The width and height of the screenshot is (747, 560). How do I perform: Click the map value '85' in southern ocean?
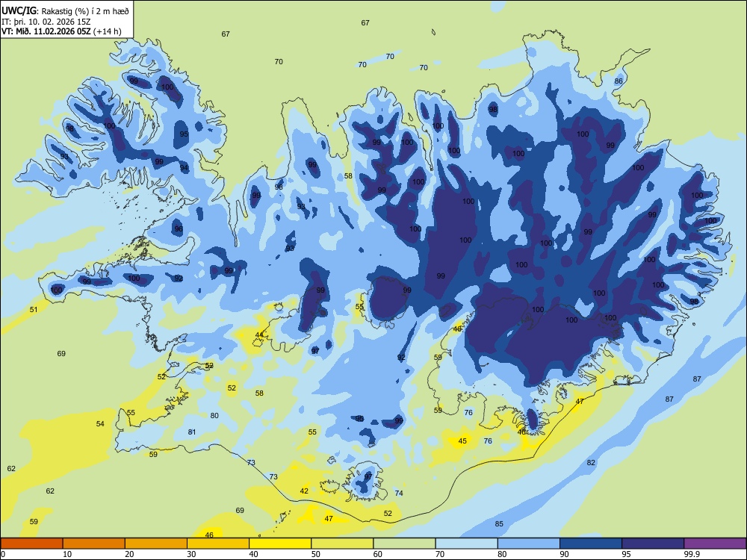click(499, 524)
